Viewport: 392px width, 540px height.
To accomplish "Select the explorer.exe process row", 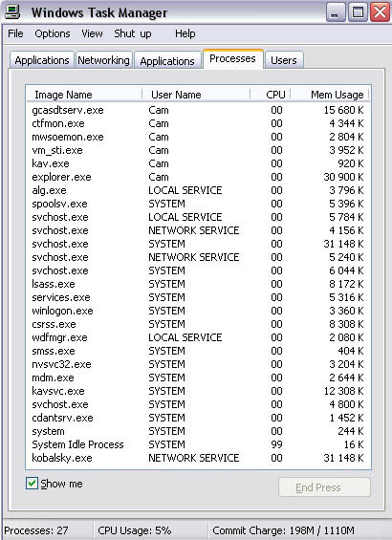I will pos(198,177).
